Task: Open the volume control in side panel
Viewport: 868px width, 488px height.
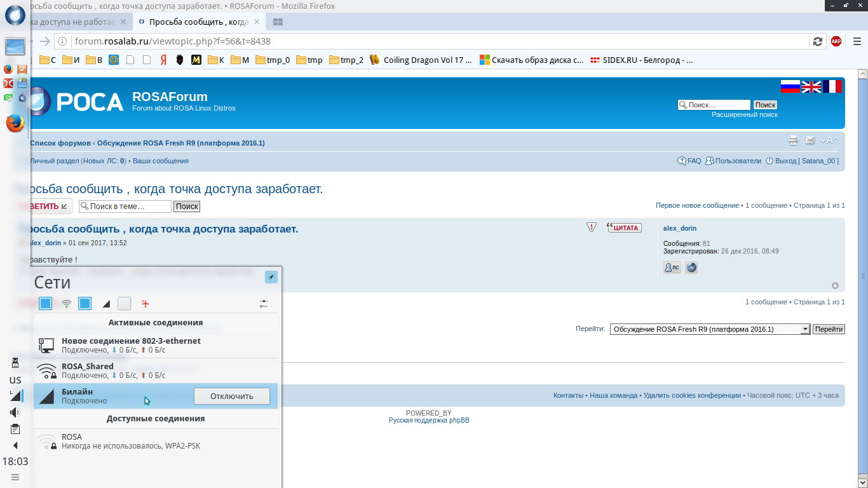Action: point(15,412)
